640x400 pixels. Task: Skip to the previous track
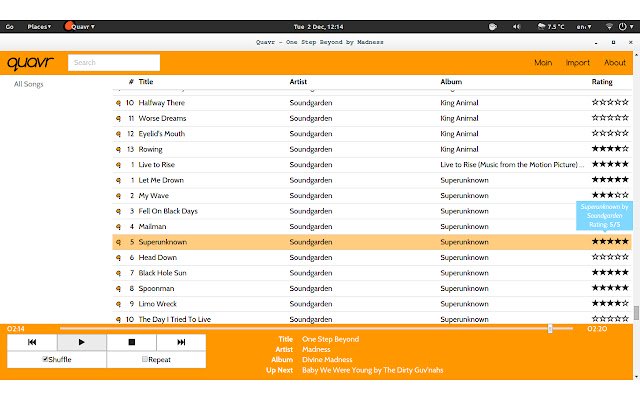[32, 342]
